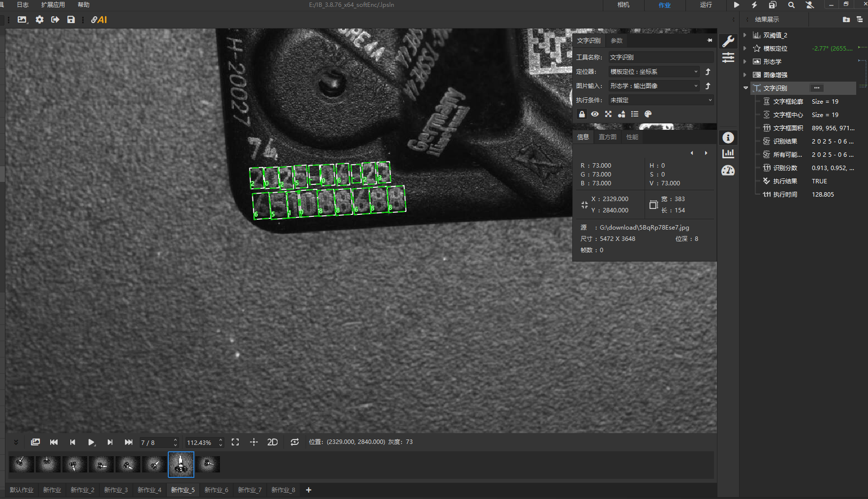Toggle the 2D view mode button
The width and height of the screenshot is (868, 499).
[x=272, y=442]
